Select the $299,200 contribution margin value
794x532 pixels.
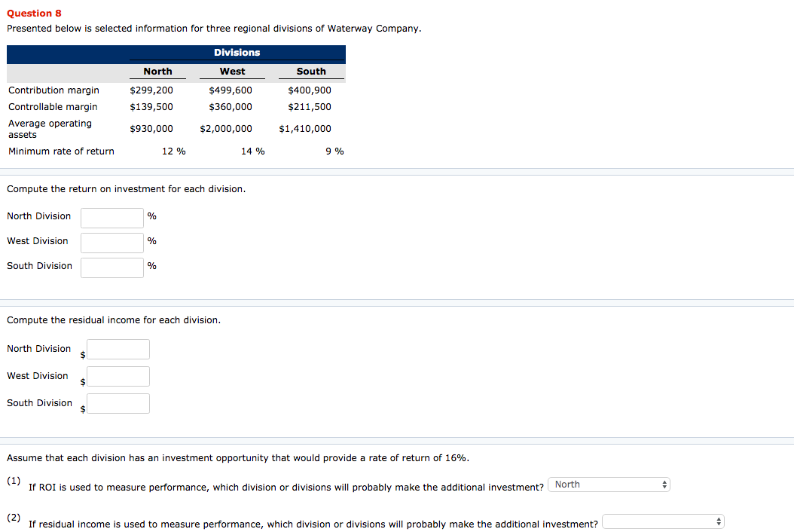pyautogui.click(x=151, y=90)
